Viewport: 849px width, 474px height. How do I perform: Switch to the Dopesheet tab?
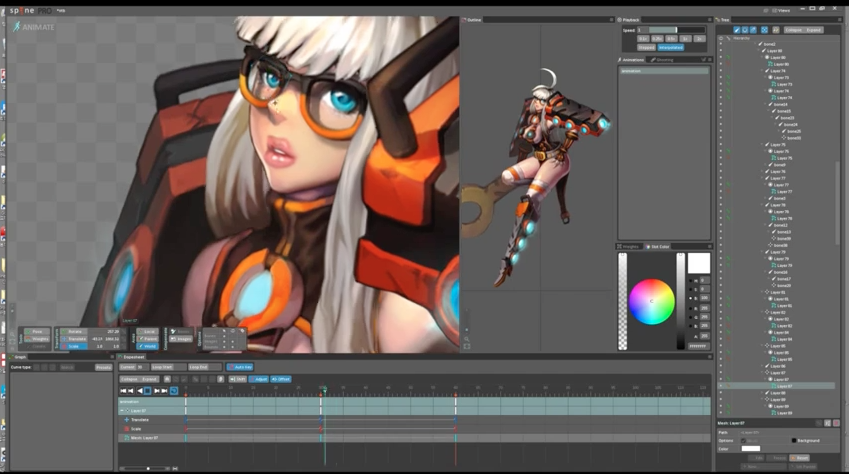pyautogui.click(x=132, y=357)
